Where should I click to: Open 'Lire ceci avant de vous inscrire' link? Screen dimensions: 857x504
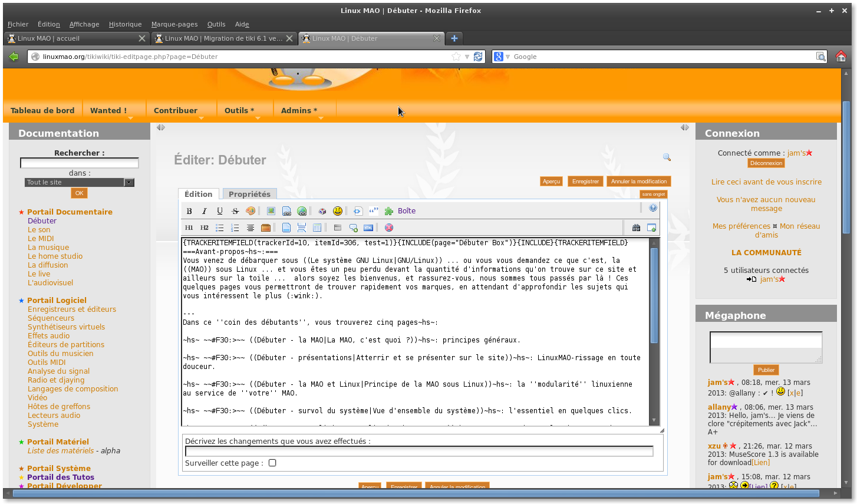pos(766,182)
